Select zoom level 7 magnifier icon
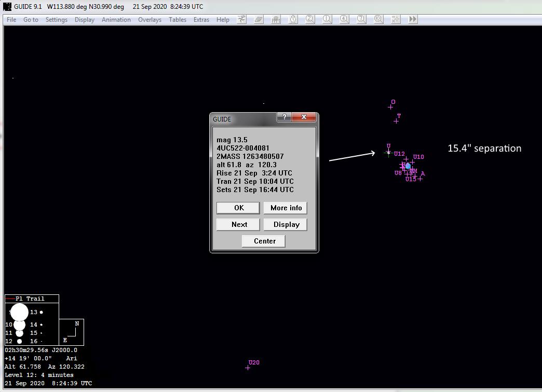The image size is (542, 392). coord(361,19)
